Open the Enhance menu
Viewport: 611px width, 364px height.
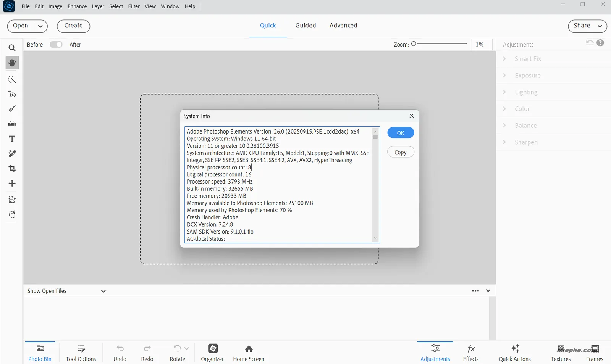click(x=77, y=6)
